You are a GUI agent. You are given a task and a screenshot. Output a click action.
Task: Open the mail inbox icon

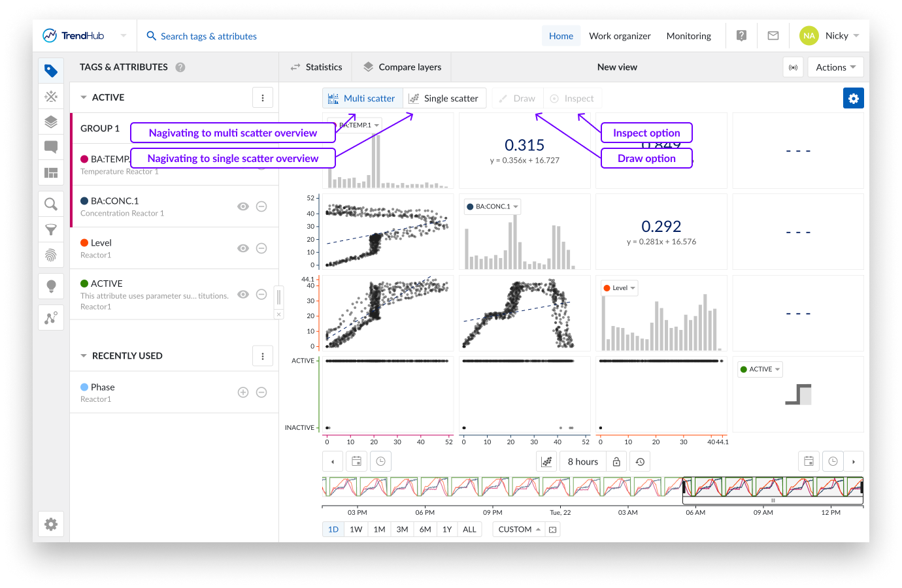773,36
